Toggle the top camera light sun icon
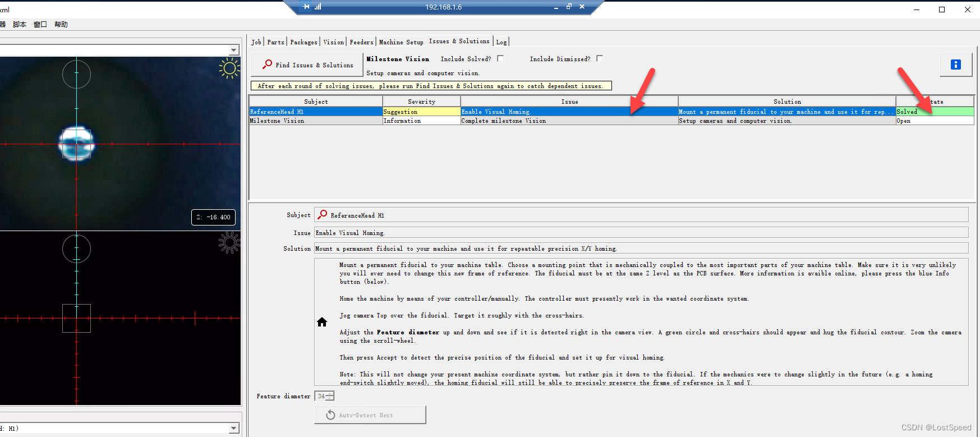The width and height of the screenshot is (980, 437). (229, 69)
